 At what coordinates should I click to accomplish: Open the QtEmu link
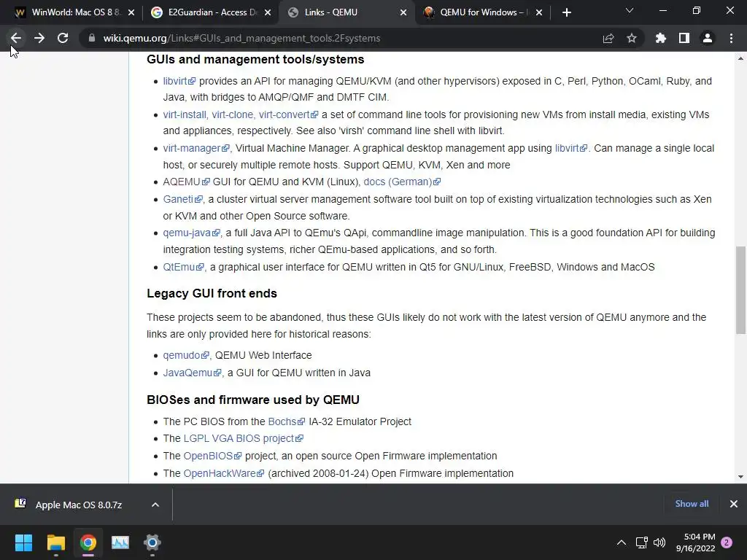[x=183, y=267]
